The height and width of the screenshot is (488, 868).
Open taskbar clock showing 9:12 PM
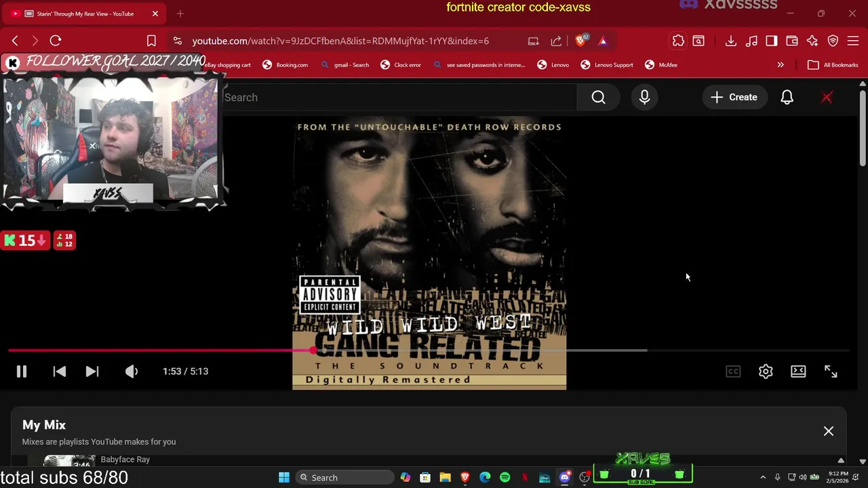839,477
